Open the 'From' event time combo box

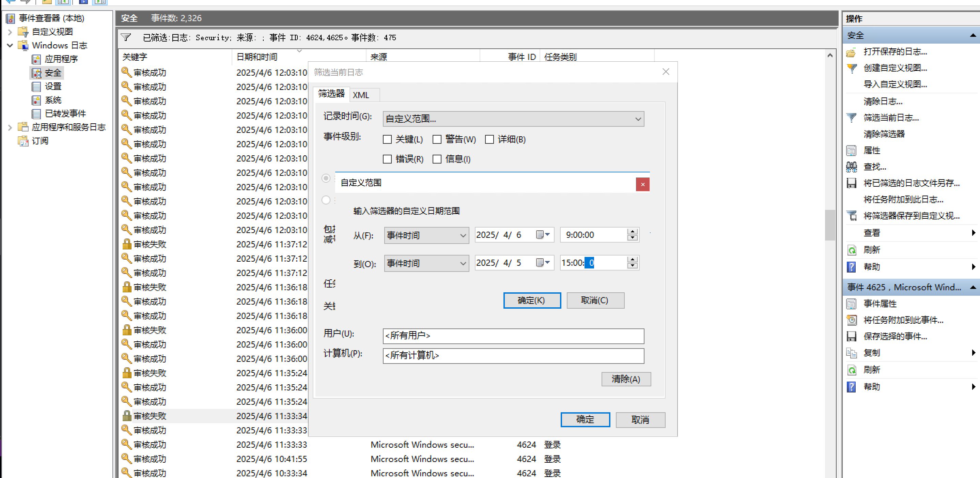click(426, 235)
